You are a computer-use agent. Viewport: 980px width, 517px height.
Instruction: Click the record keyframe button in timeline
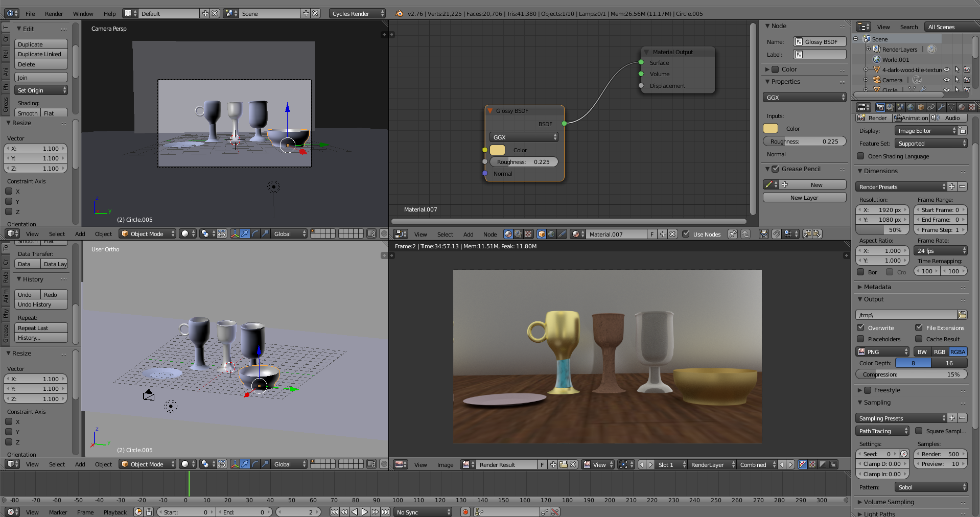(465, 512)
